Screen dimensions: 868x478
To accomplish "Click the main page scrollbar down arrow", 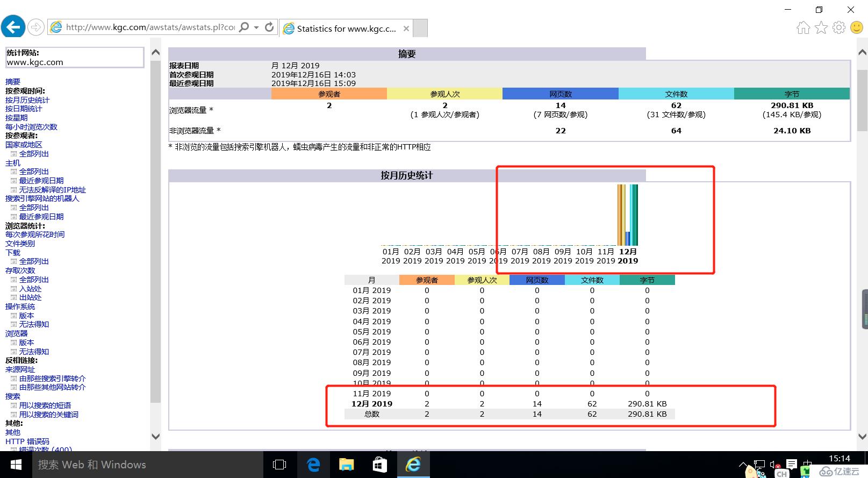I will (862, 437).
